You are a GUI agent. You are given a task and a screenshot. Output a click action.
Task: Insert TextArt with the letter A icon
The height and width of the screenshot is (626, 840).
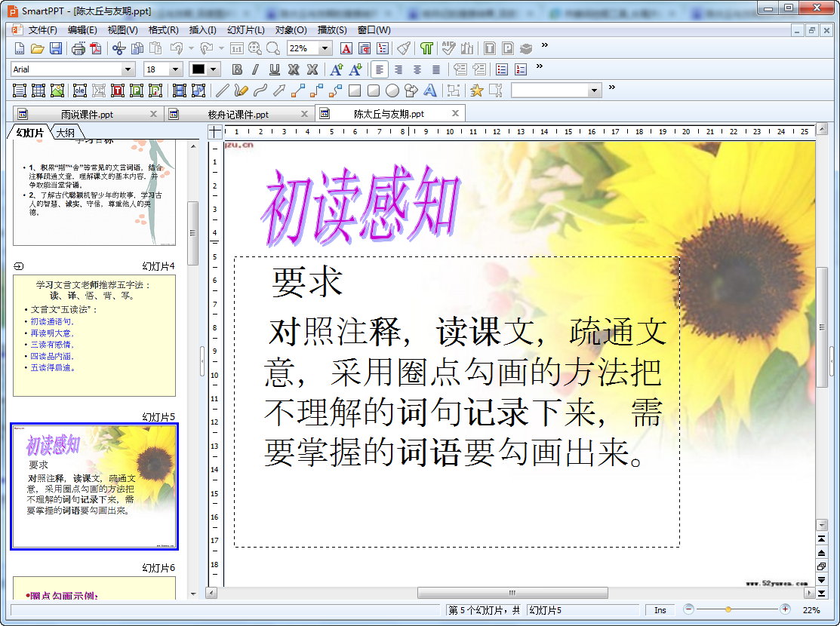click(x=429, y=91)
